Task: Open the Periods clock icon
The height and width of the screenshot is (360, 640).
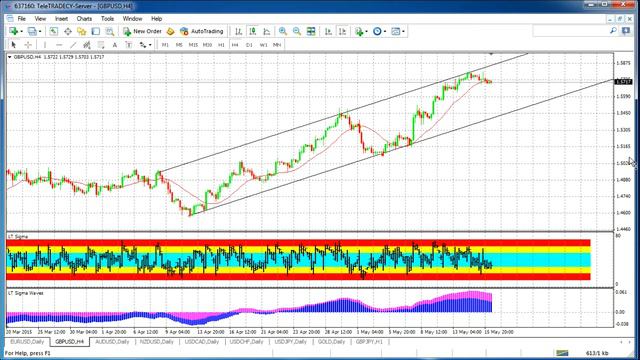Action: point(377,31)
